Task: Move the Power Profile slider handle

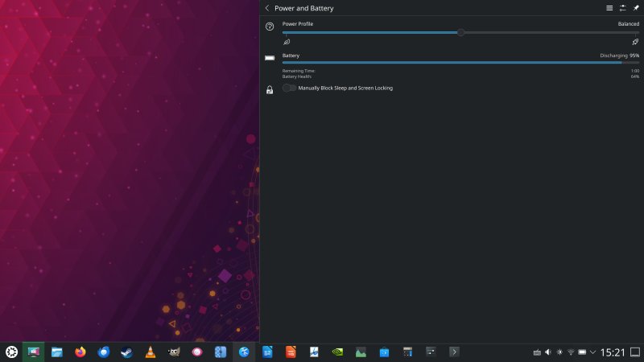Action: coord(460,32)
